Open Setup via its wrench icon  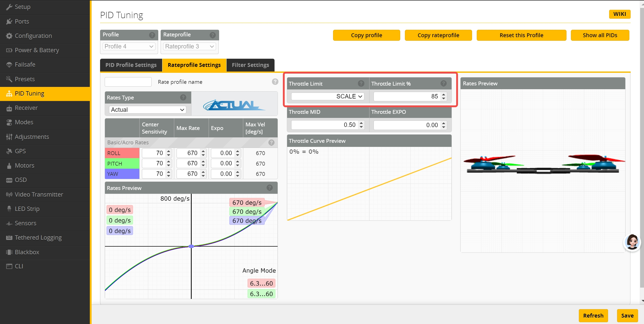(9, 7)
